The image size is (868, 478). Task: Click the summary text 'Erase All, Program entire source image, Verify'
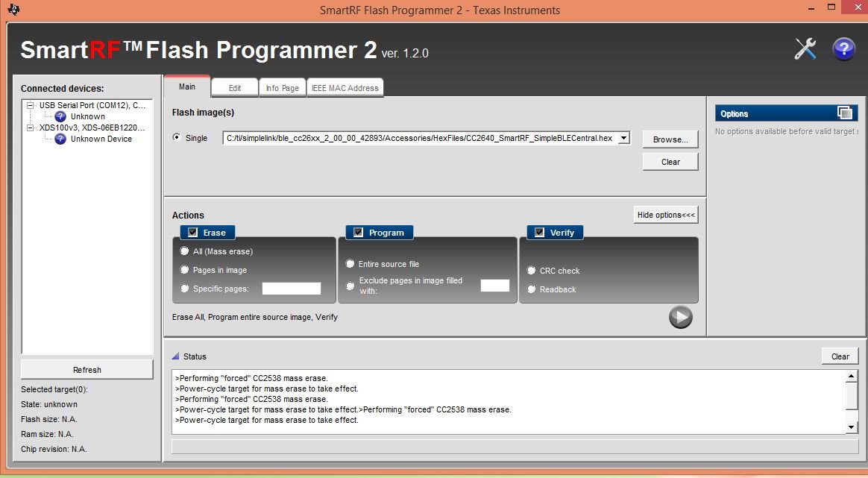point(254,317)
